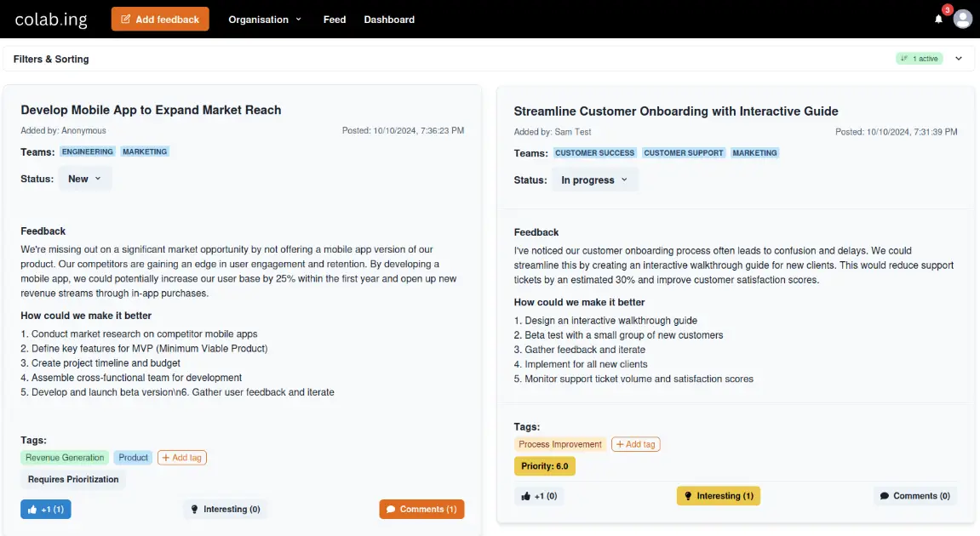Open the Organisation menu
The height and width of the screenshot is (536, 980).
pos(265,19)
